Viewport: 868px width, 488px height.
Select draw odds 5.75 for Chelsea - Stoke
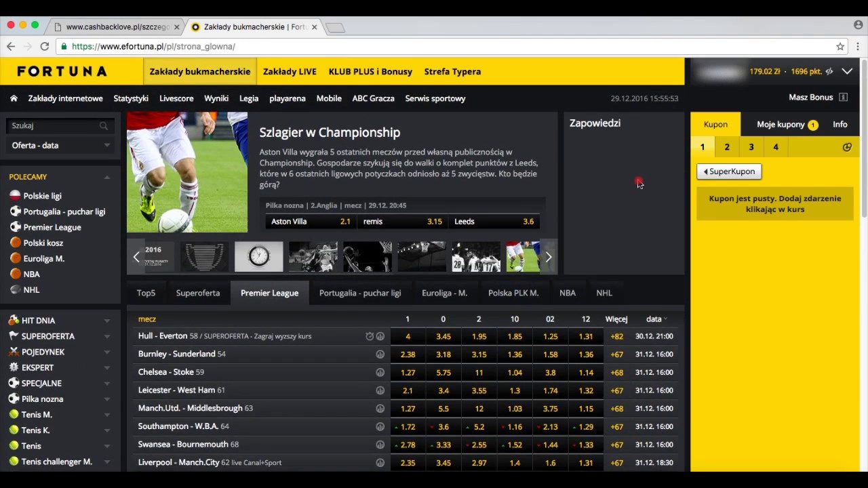pos(443,372)
